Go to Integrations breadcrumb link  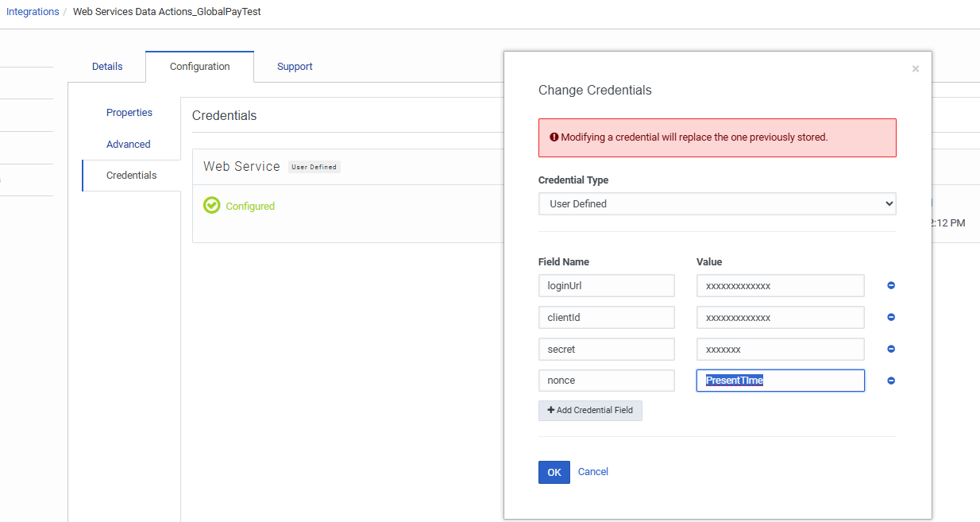click(33, 12)
